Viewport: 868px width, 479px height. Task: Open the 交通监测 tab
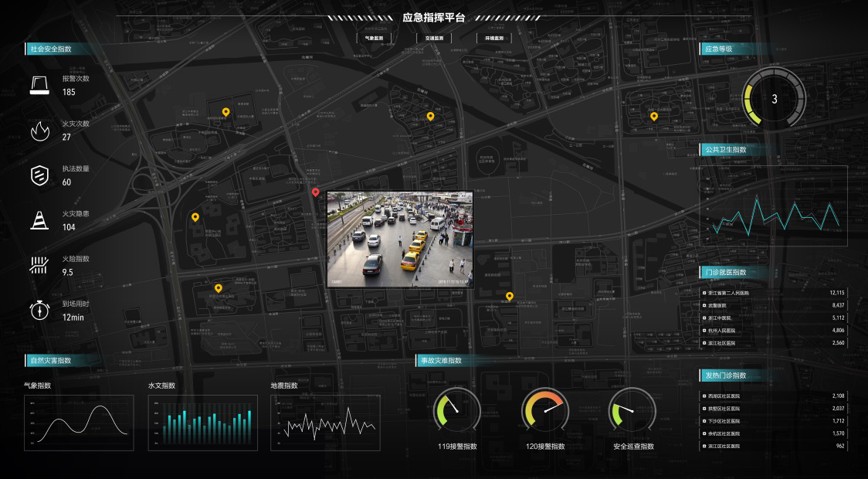(434, 38)
